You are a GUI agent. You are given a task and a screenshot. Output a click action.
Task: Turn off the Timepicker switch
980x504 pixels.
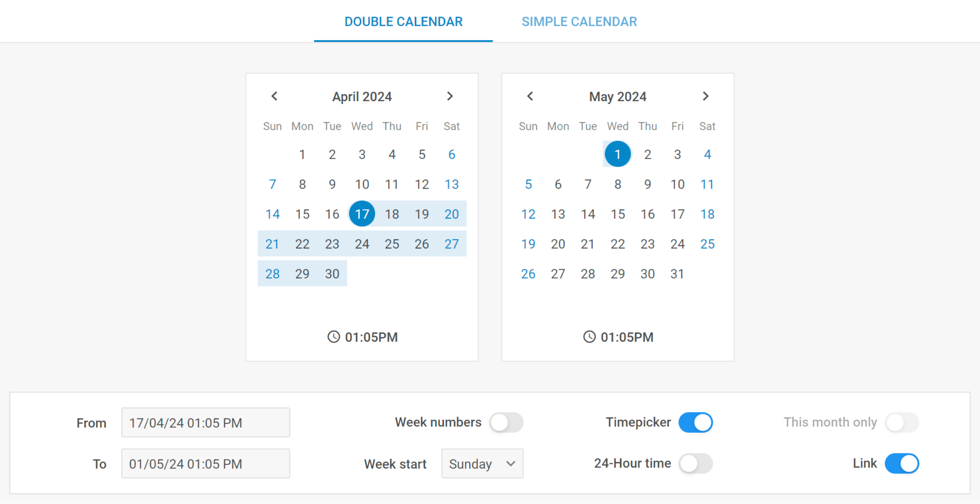click(696, 423)
